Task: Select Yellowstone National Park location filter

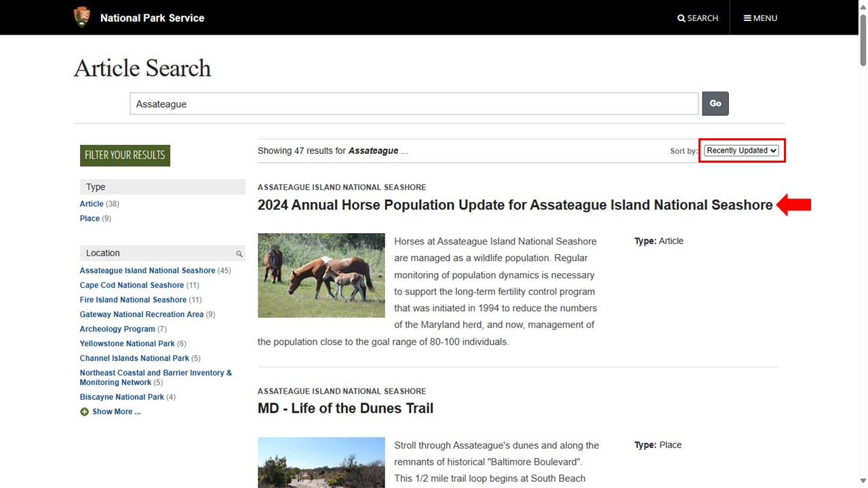Action: click(127, 344)
